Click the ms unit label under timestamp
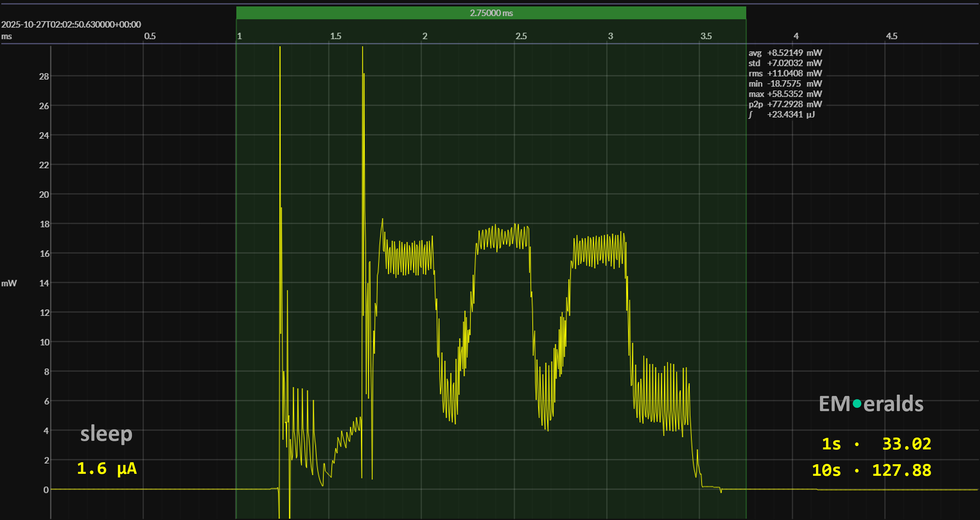 7,37
